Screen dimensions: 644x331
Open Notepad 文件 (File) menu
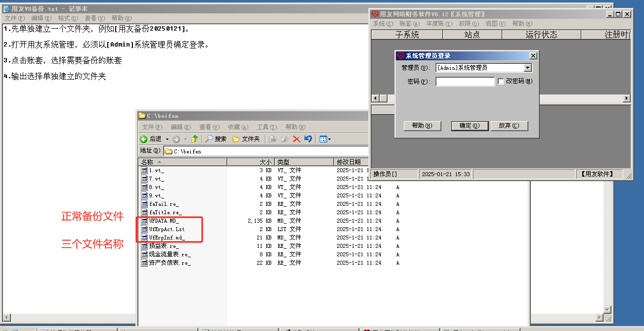pyautogui.click(x=14, y=18)
